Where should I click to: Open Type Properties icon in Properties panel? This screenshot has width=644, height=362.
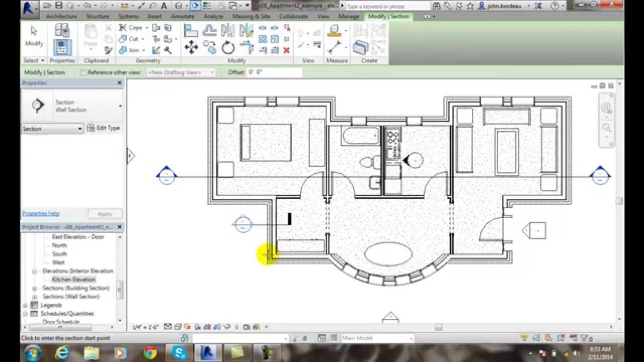[62, 31]
